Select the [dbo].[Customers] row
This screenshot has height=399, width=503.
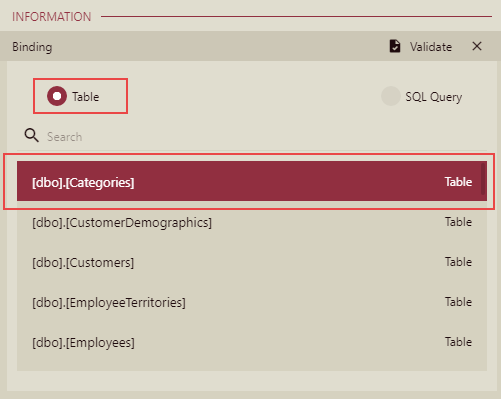coord(252,262)
